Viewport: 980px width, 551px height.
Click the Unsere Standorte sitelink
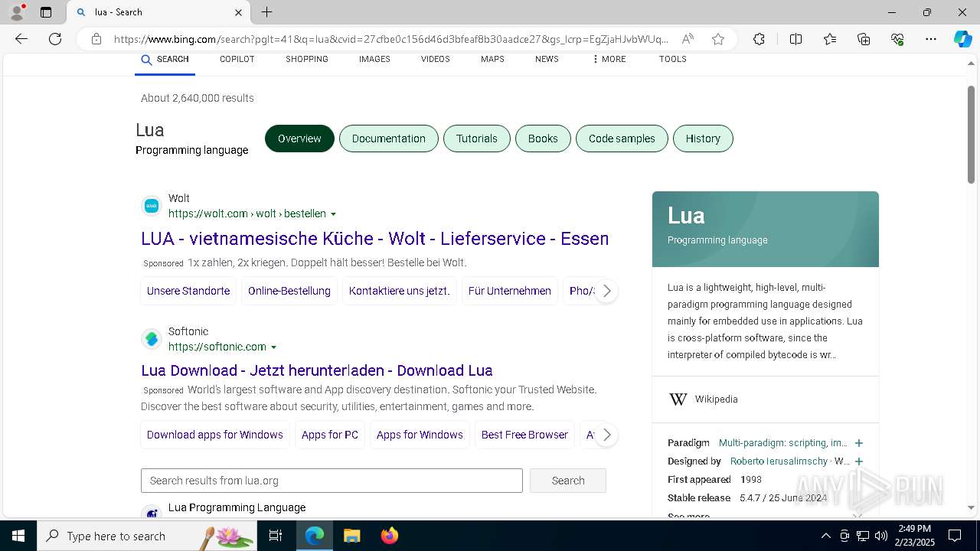coord(188,291)
